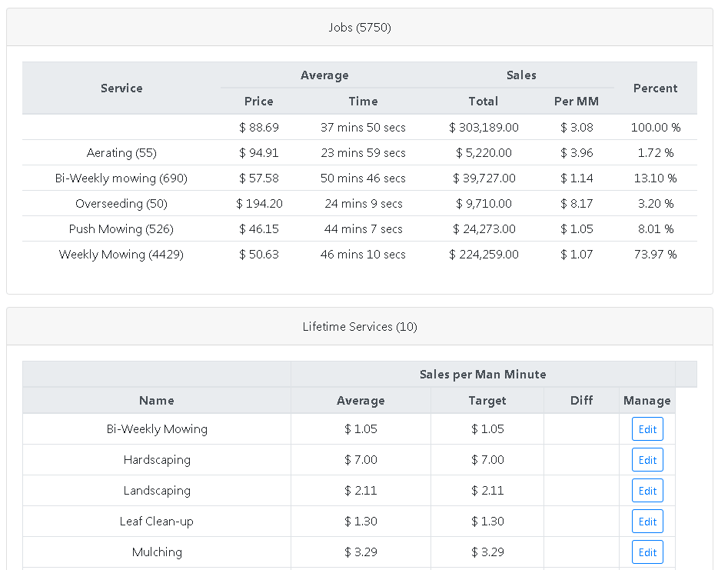Click the Target column header
The height and width of the screenshot is (570, 728).
point(487,401)
